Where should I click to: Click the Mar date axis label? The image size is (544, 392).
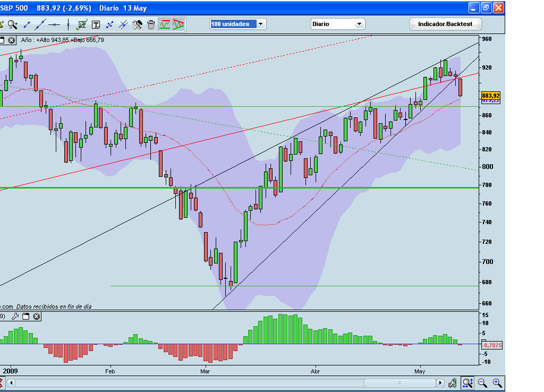(205, 371)
